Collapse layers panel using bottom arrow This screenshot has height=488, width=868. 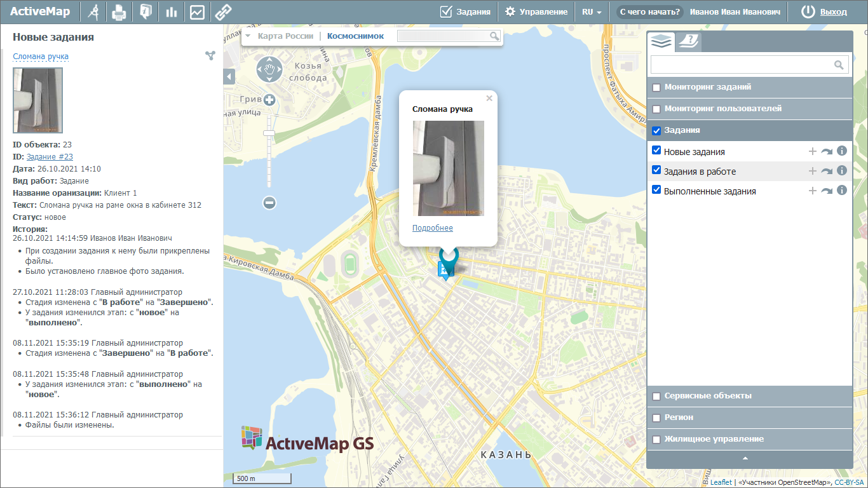tap(745, 458)
